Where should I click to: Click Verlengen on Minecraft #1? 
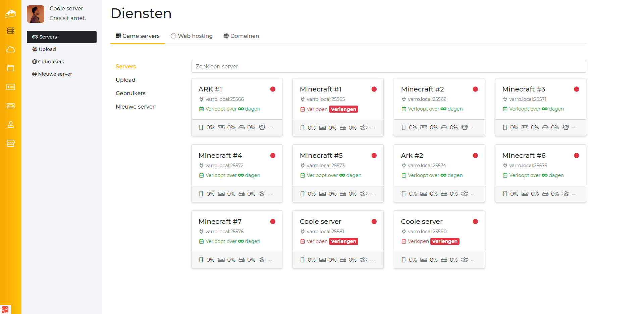[343, 109]
